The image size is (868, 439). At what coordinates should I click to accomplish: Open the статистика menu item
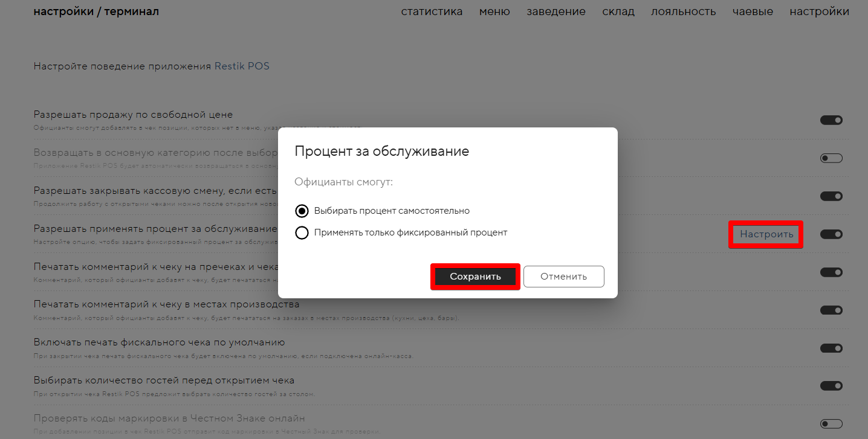tap(432, 11)
